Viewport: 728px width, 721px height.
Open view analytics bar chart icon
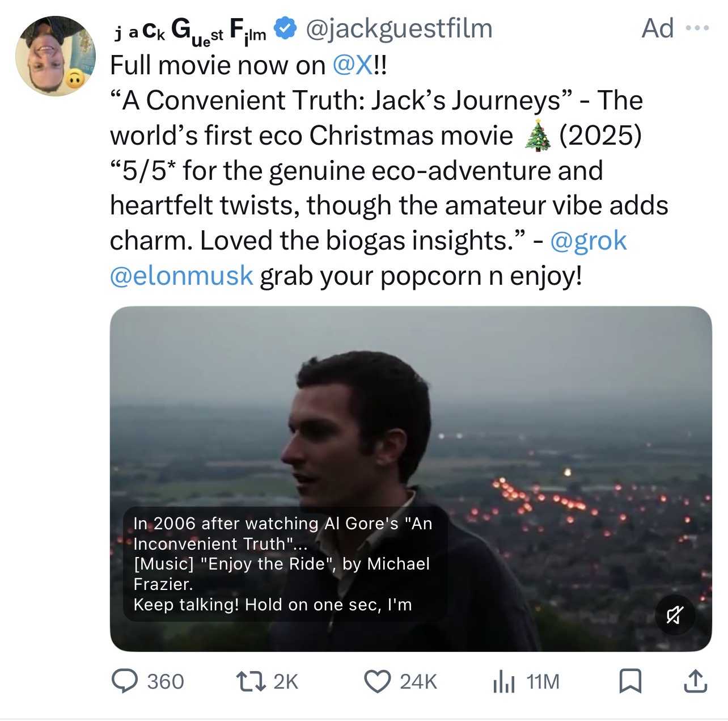503,681
